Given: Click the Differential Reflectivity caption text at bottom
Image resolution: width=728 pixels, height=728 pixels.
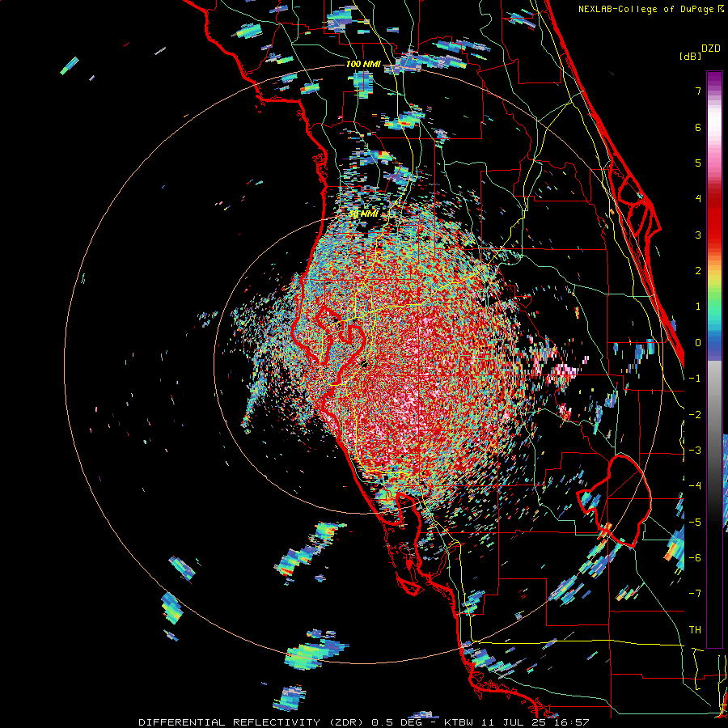Looking at the screenshot, I should point(364,722).
